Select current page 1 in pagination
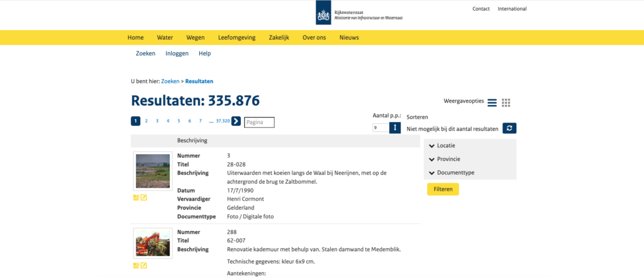Viewport: 644px width, 278px height. point(136,121)
